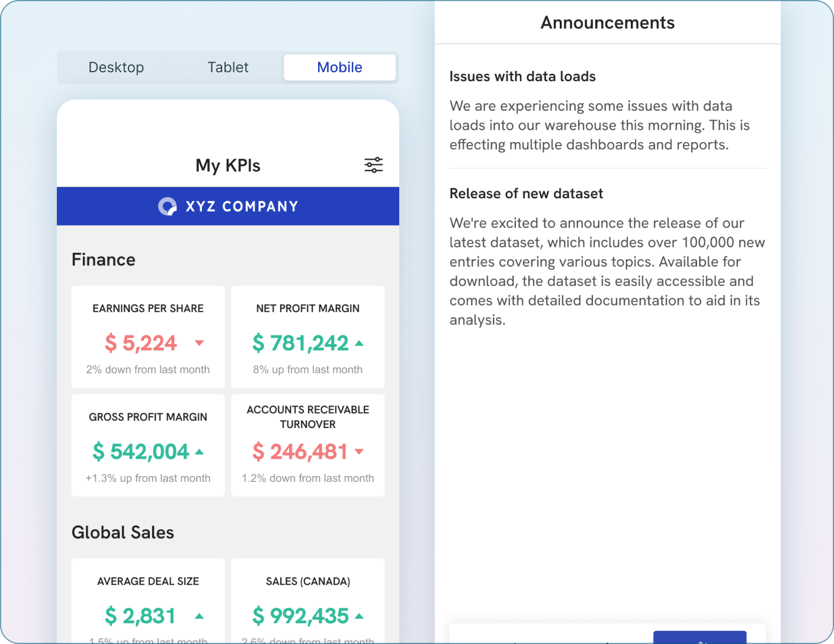Expand the Global Sales section heading
The image size is (834, 644).
[123, 532]
